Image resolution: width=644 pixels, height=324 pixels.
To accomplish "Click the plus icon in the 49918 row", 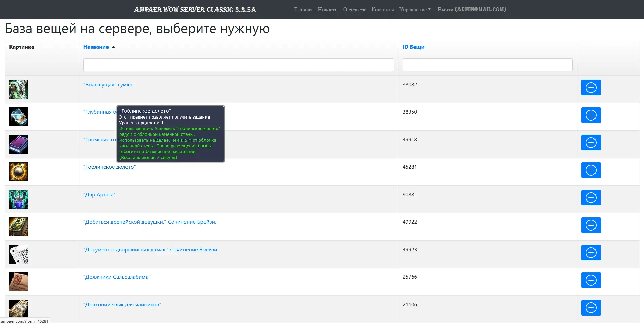I will 591,143.
